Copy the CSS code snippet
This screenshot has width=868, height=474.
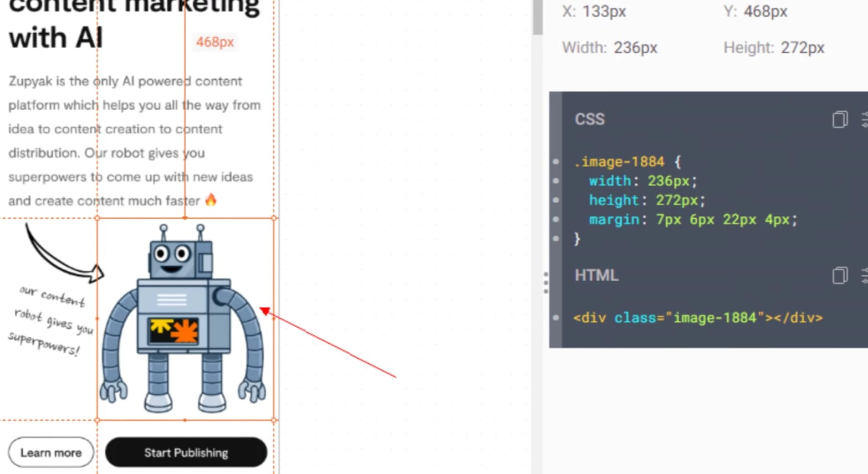click(840, 119)
